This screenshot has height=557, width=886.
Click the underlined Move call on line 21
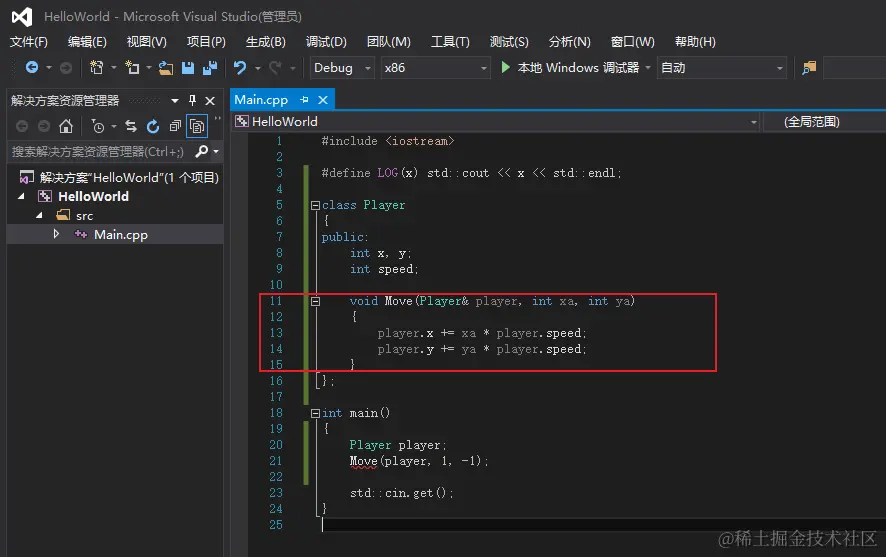pyautogui.click(x=363, y=461)
